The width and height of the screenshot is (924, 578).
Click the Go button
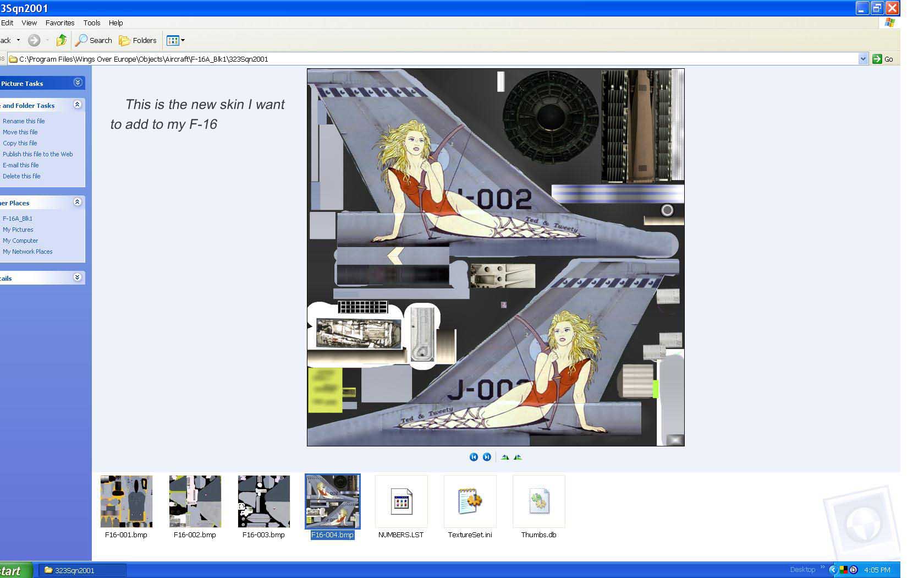click(883, 59)
